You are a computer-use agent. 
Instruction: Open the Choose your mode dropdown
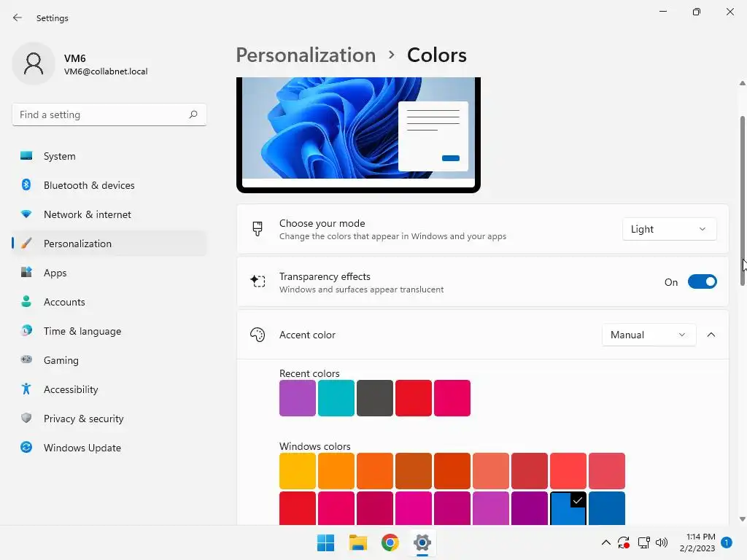click(x=669, y=229)
